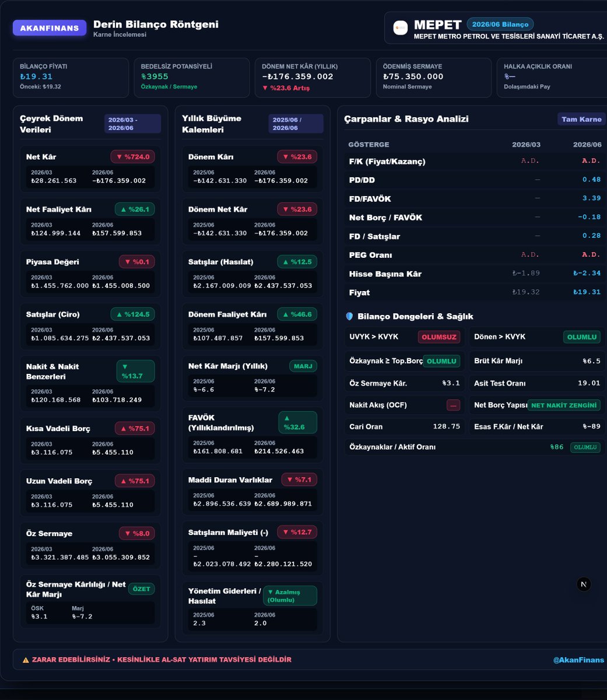
Task: Click the PD/DD value 0.48
Action: tap(591, 180)
